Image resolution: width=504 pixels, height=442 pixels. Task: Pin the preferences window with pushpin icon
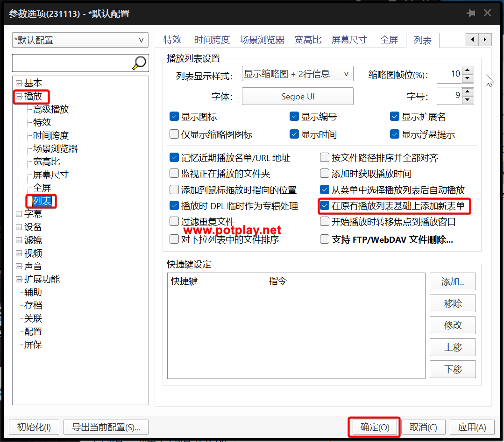tap(471, 13)
